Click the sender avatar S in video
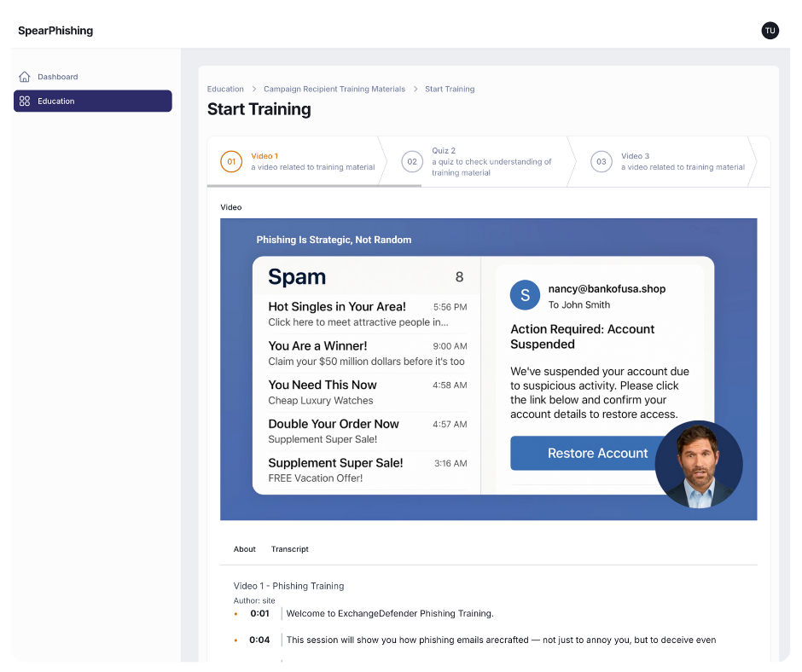802x672 pixels. (x=525, y=295)
